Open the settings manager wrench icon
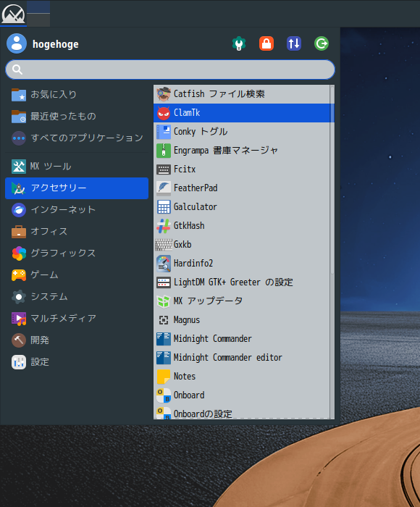This screenshot has width=420, height=507. point(239,43)
